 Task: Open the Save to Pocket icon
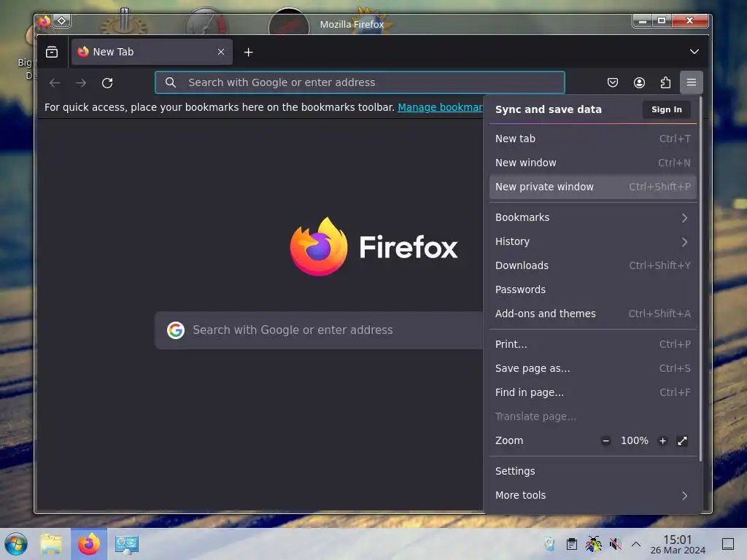coord(613,82)
